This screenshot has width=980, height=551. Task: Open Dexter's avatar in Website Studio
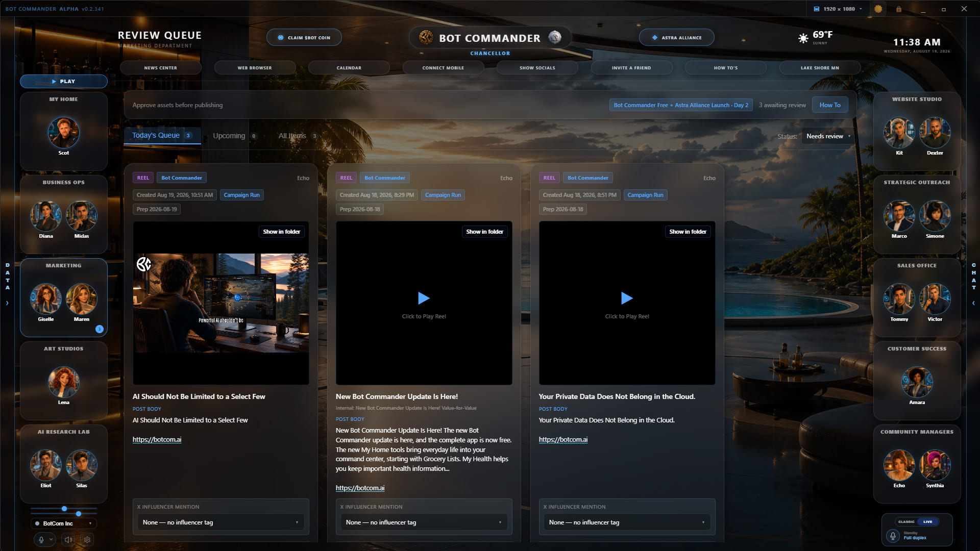(x=935, y=133)
